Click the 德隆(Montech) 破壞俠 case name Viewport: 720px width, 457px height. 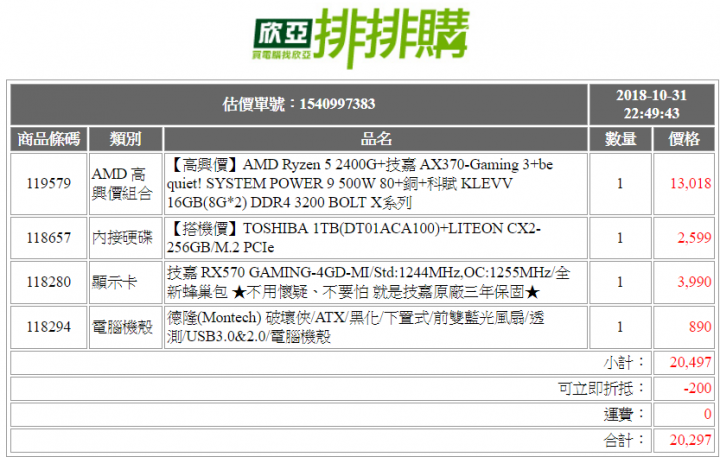[x=355, y=327]
